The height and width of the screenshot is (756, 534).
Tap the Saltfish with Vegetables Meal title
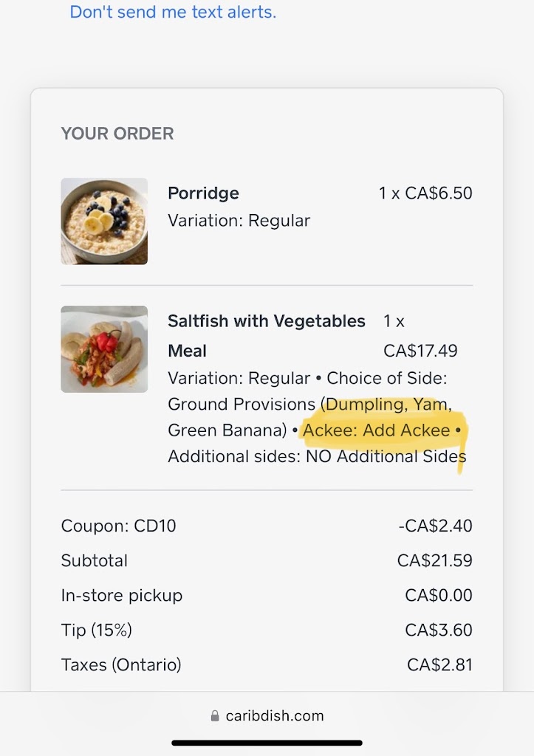coord(267,336)
